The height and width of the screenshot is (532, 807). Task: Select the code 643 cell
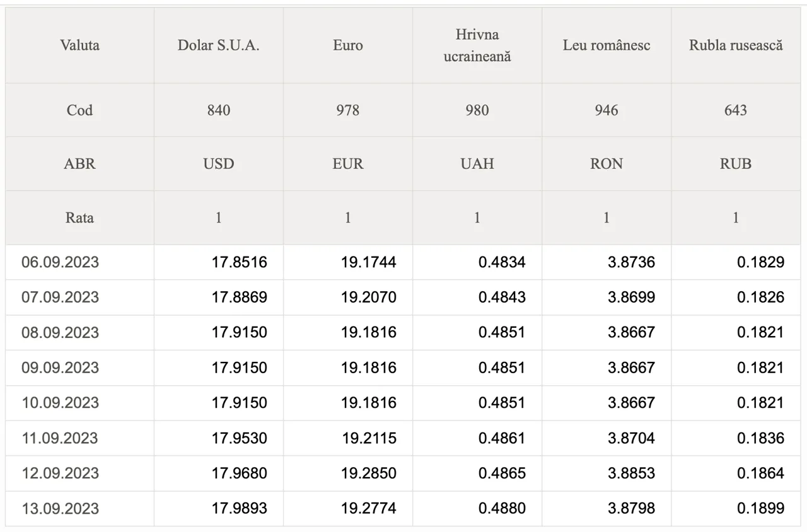click(x=735, y=110)
